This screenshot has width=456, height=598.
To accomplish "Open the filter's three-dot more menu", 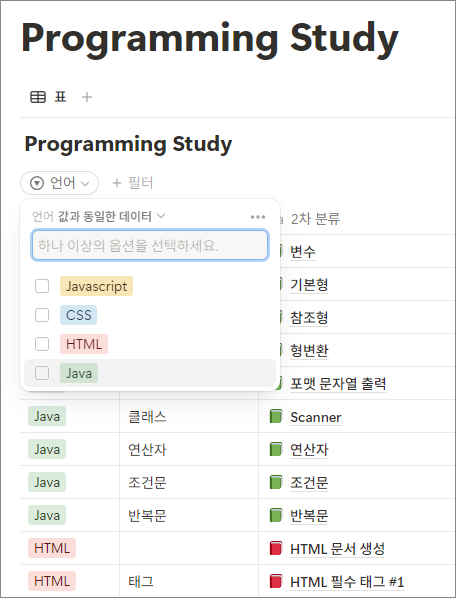I will pyautogui.click(x=258, y=217).
